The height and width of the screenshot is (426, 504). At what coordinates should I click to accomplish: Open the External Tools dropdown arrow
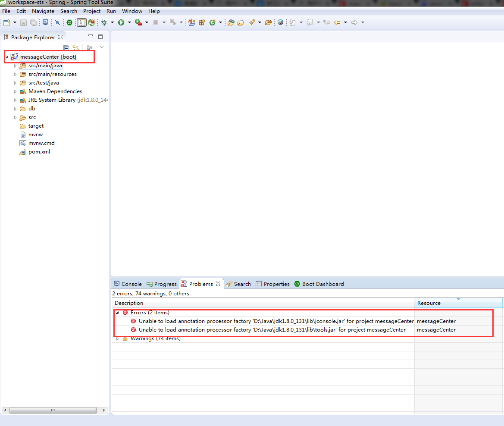click(x=147, y=22)
